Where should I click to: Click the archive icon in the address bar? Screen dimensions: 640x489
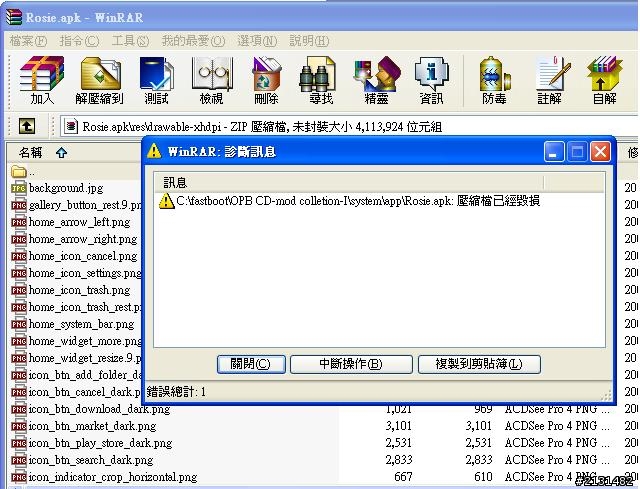71,127
